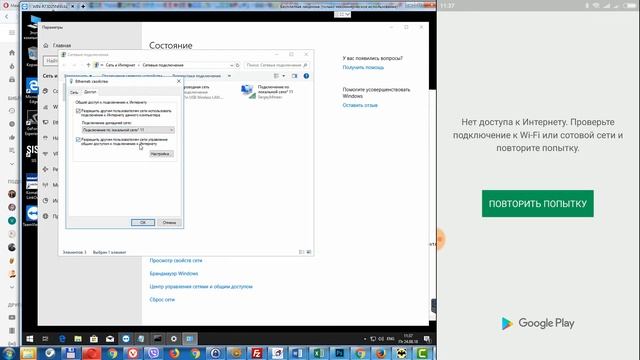Click Отмена in Ethernet properties dialog
Screen dimensions: 640x360
[x=169, y=222]
